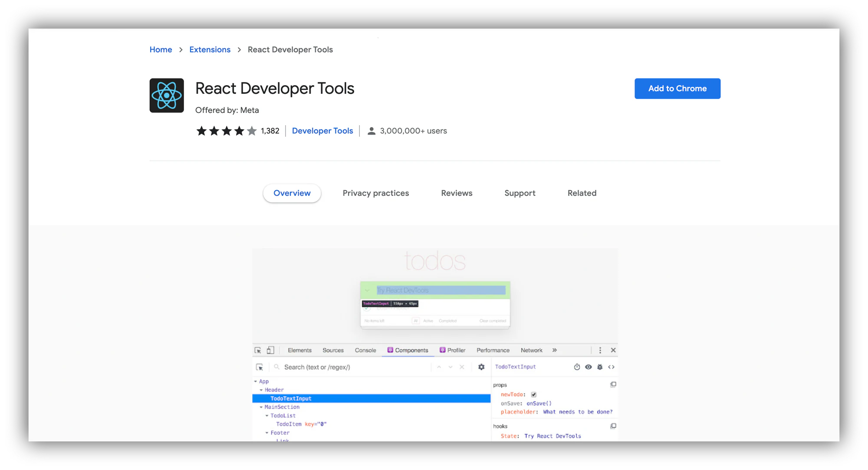The image size is (868, 470).
Task: Close the DevTools panel with X
Action: [613, 350]
